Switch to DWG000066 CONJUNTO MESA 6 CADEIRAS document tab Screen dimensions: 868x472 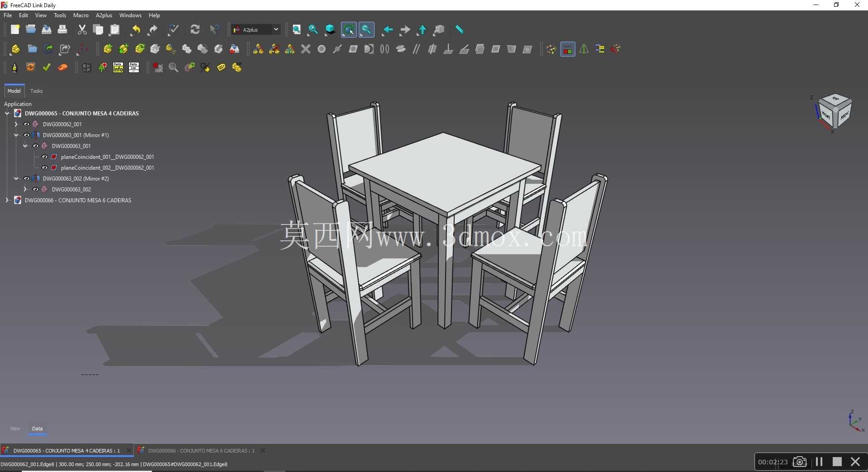click(201, 451)
